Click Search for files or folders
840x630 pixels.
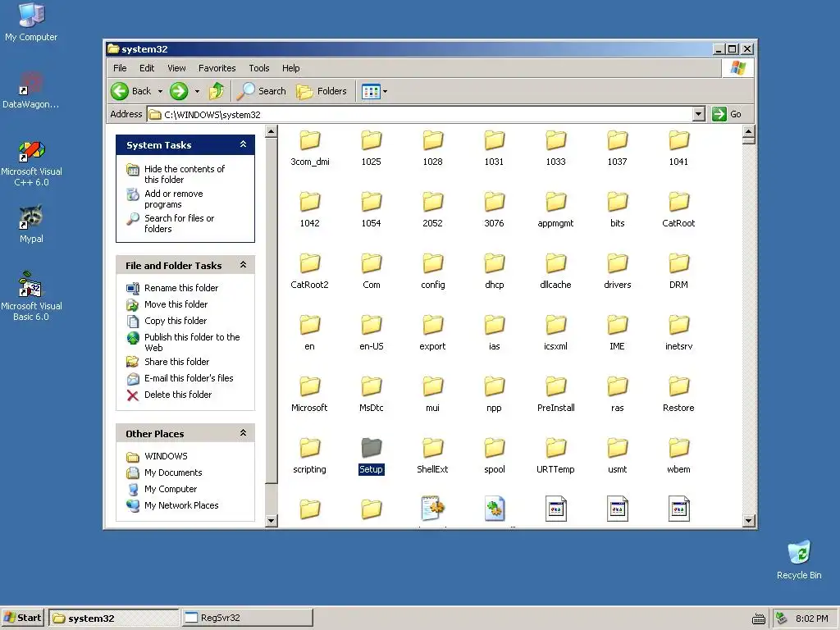point(179,223)
